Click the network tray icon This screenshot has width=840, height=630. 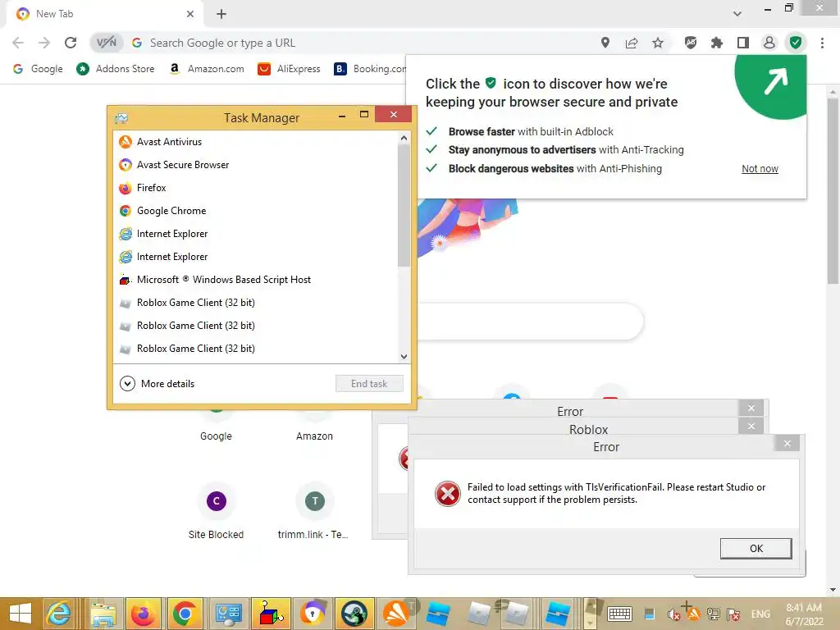713,614
